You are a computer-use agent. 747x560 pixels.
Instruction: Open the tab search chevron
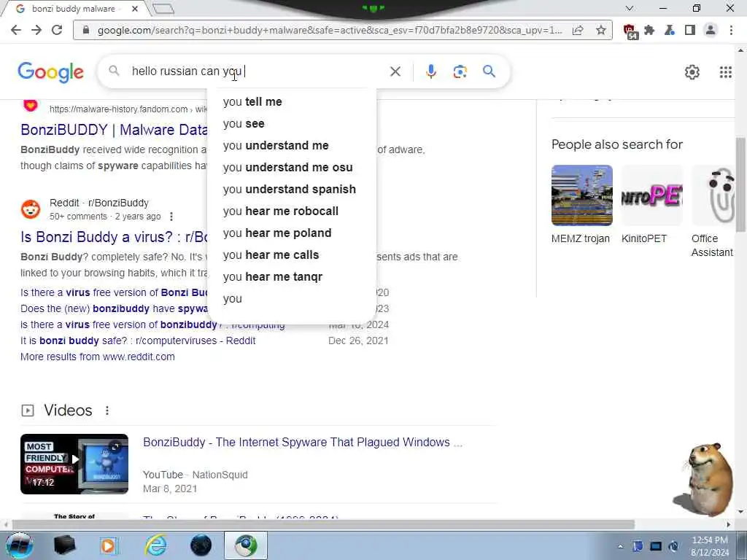click(630, 8)
